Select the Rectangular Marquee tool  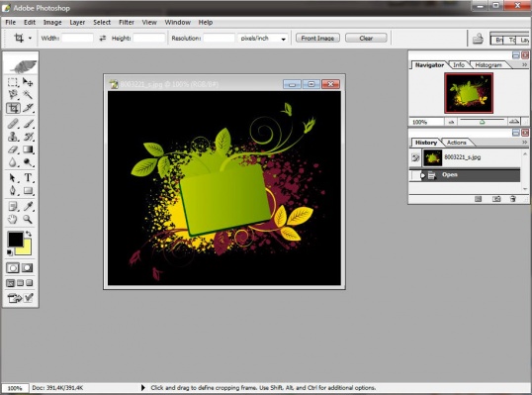(x=13, y=82)
